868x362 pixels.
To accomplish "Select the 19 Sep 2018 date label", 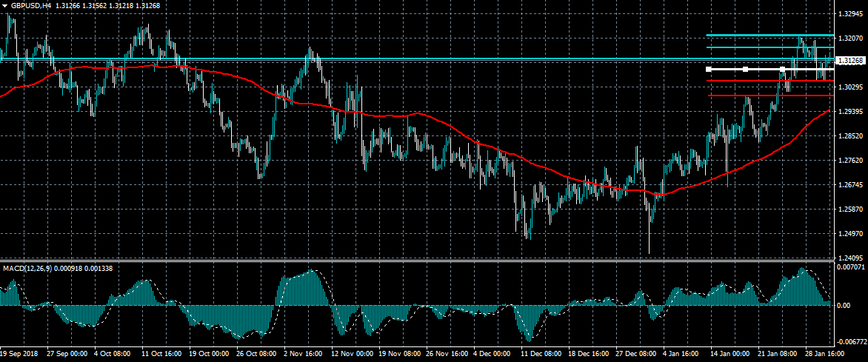I will 21,355.
